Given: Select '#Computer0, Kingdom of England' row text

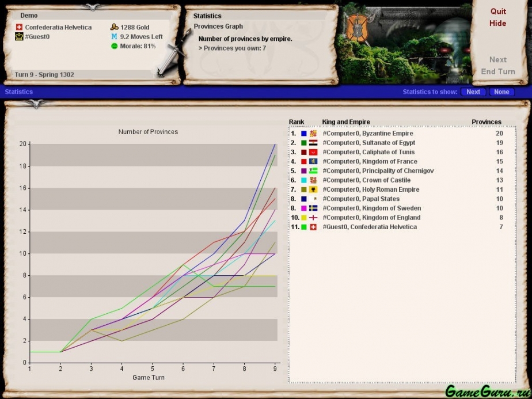Looking at the screenshot, I should [x=371, y=218].
